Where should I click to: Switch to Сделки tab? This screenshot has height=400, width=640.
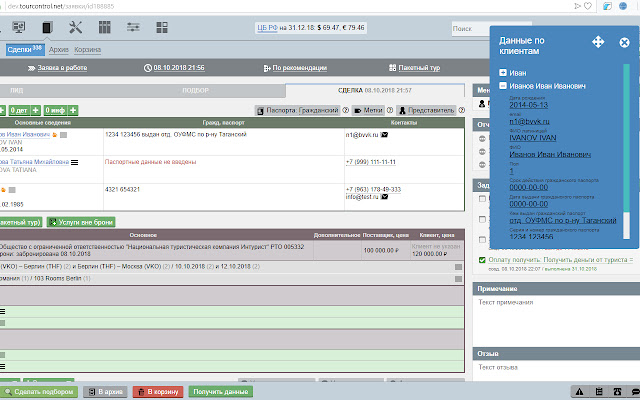25,50
